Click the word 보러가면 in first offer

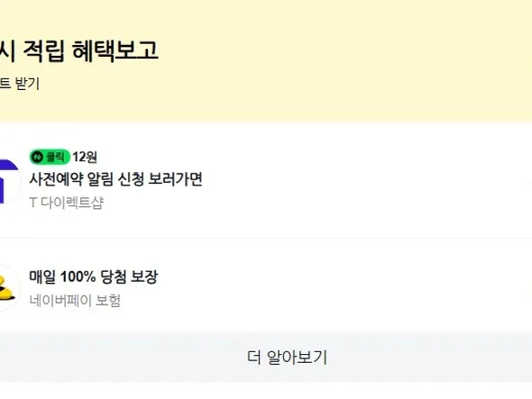pyautogui.click(x=176, y=179)
